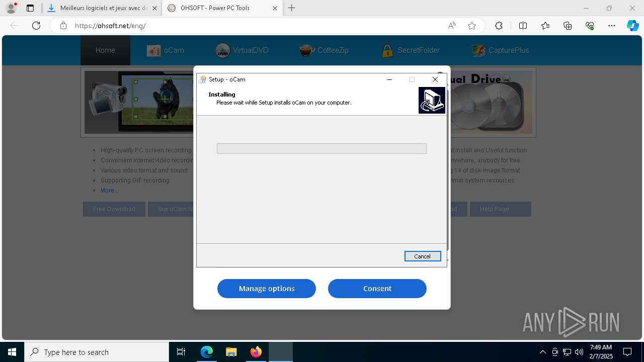Viewport: 644px width, 362px height.
Task: Click the Virtual Drive disc banner image
Action: click(491, 102)
